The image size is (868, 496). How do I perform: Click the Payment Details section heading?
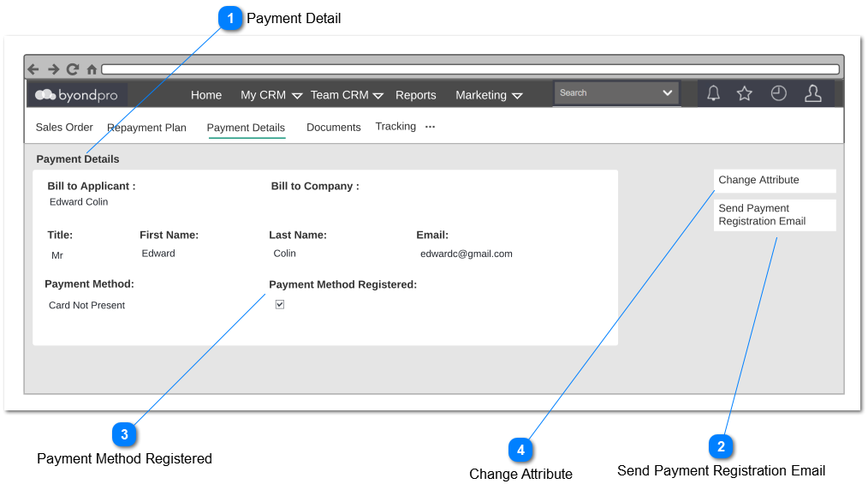click(x=78, y=159)
